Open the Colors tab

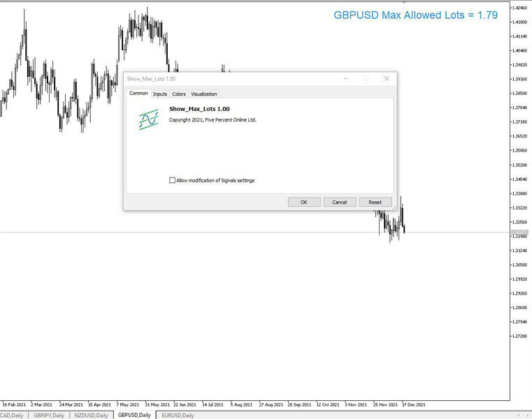click(x=179, y=94)
